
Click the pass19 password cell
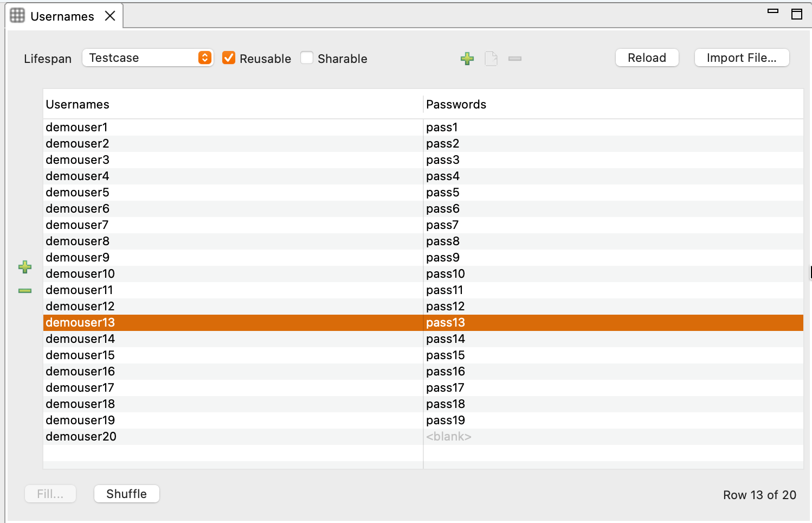point(614,420)
